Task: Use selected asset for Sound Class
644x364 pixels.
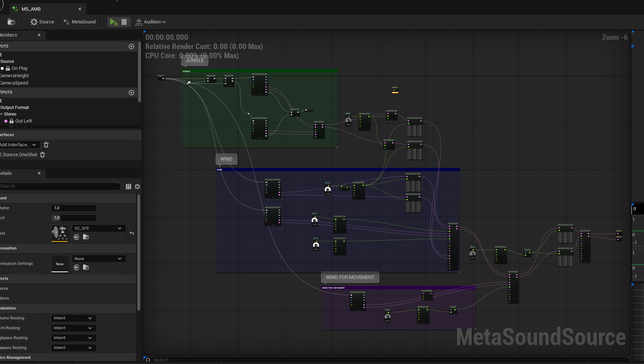Action: click(x=77, y=237)
